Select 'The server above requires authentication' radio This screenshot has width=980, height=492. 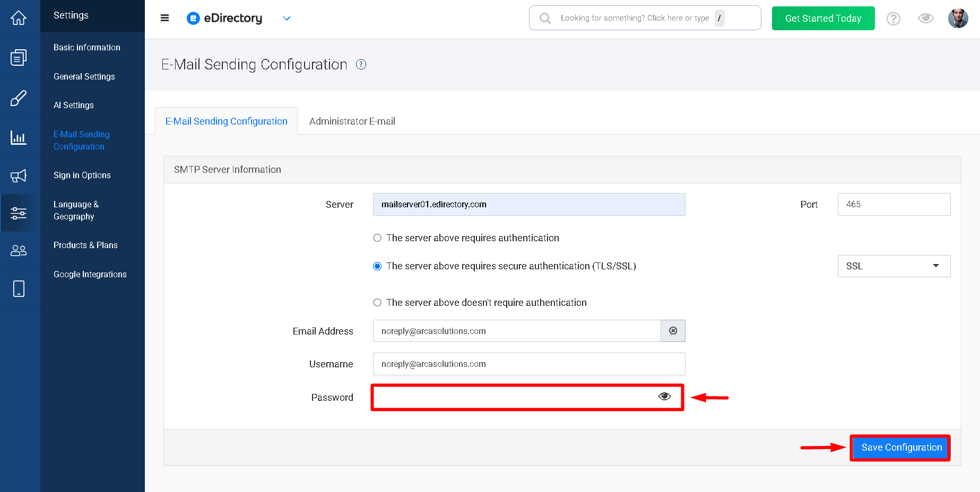(x=377, y=238)
